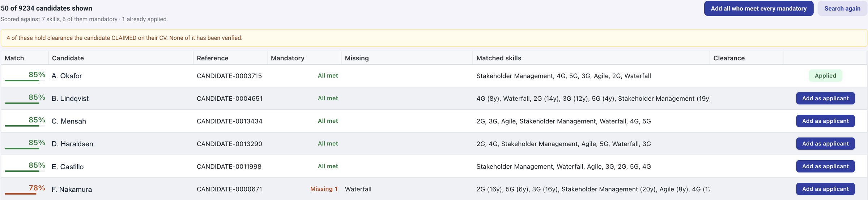Click 'All met' status for B. Lindqvist
Viewport: 868px width, 200px height.
coord(328,98)
